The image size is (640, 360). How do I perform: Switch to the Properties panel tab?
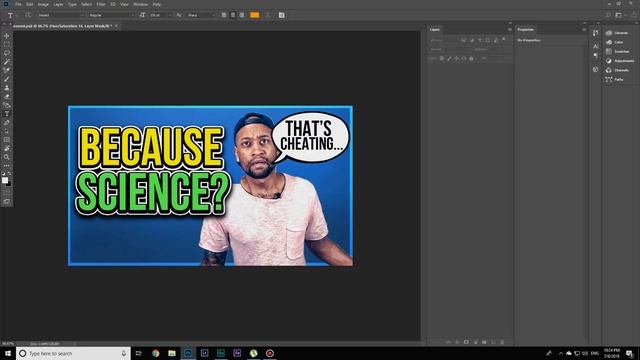526,29
